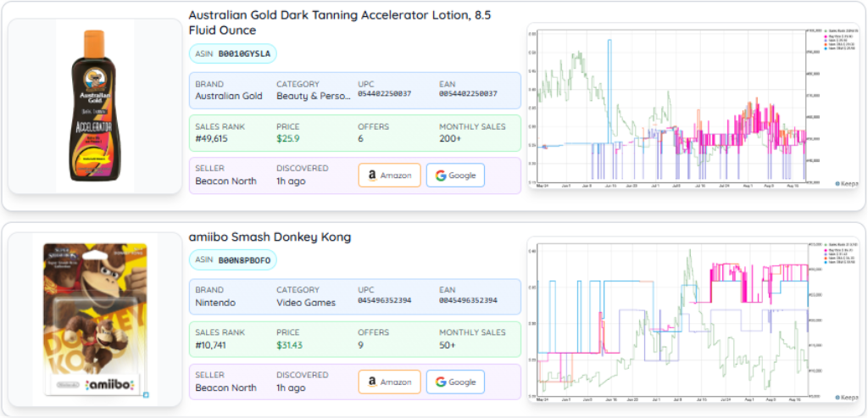868x418 pixels.
Task: Click offers count 9
Action: (x=360, y=345)
